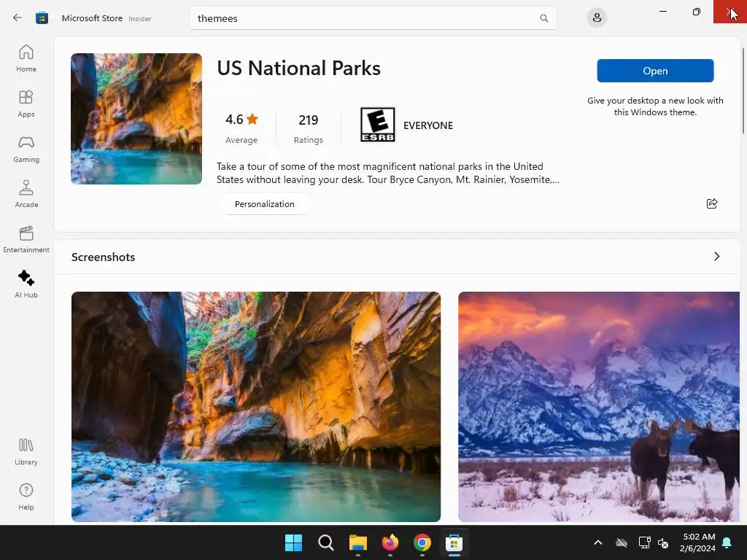747x560 pixels.
Task: Share this theme using the share icon
Action: (x=712, y=204)
